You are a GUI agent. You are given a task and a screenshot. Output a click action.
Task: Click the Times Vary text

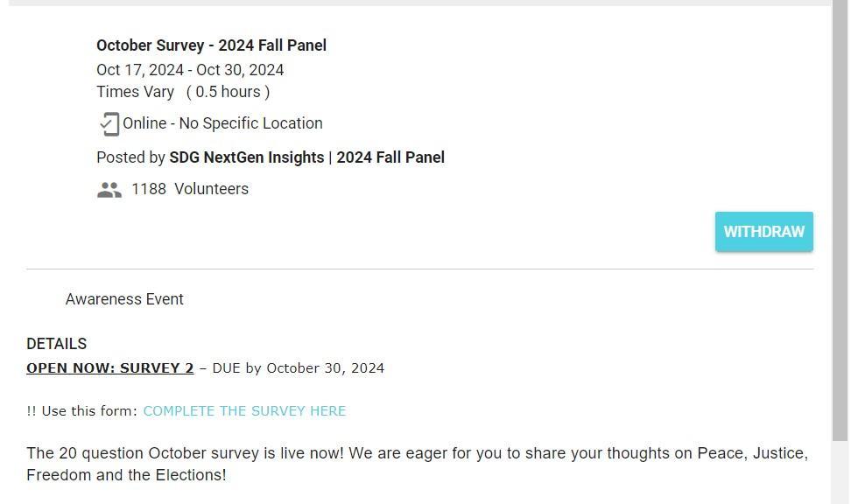pos(135,92)
